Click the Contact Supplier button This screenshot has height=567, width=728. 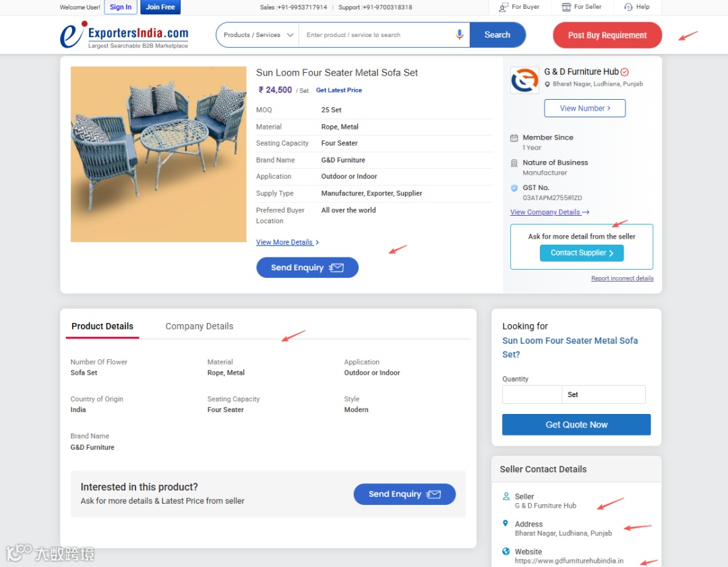(x=581, y=253)
